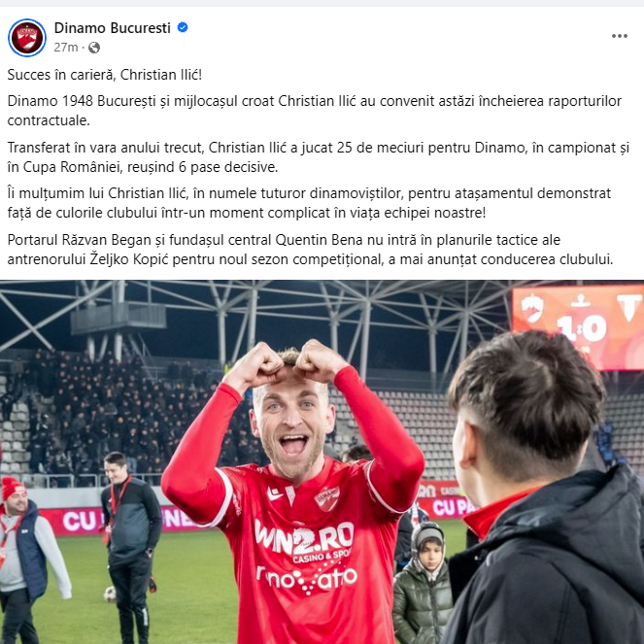
Task: Click the blue verified badge icon
Action: [183, 27]
